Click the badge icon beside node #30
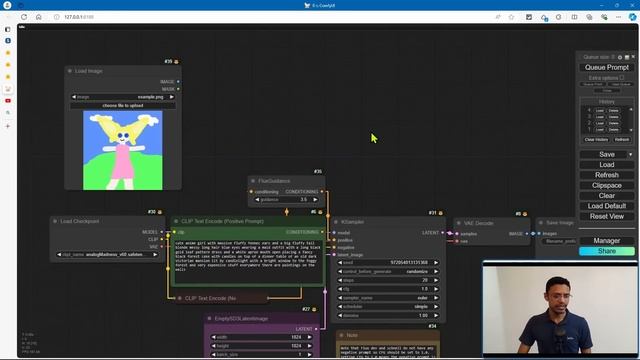The height and width of the screenshot is (360, 640). (x=160, y=212)
